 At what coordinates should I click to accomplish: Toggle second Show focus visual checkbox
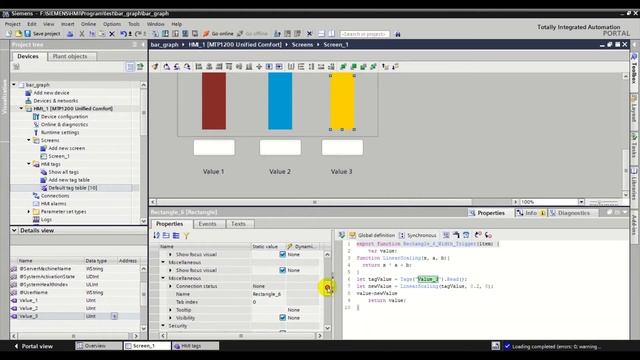coord(282,270)
